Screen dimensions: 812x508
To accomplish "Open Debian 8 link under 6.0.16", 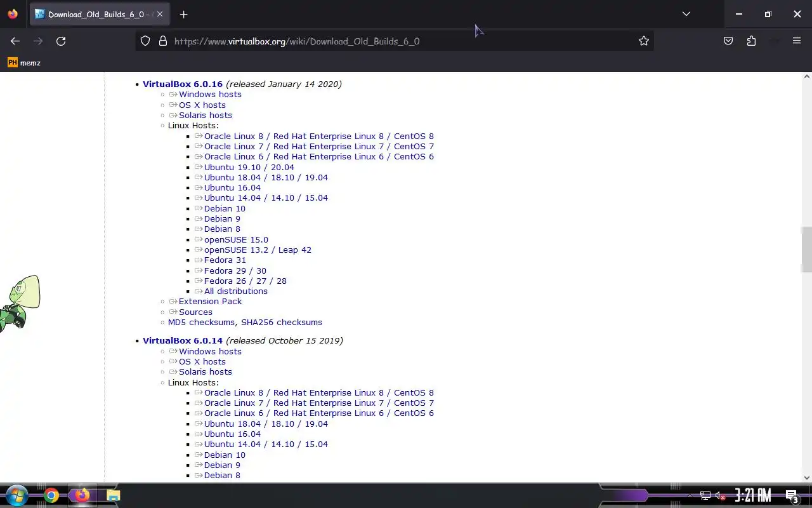I will click(x=222, y=229).
